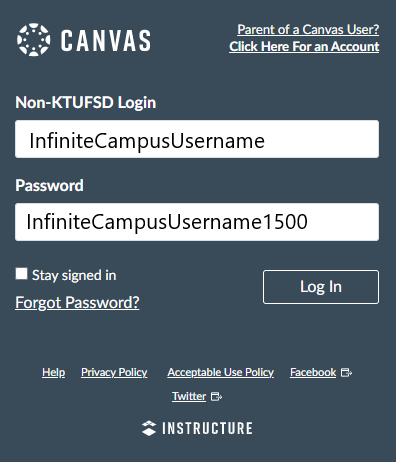This screenshot has height=462, width=396.
Task: Enable the Stay signed in checkbox
Action: click(x=21, y=274)
